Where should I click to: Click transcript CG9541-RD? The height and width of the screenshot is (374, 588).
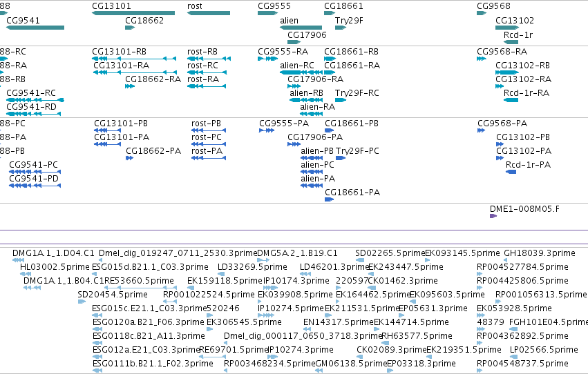33,114
